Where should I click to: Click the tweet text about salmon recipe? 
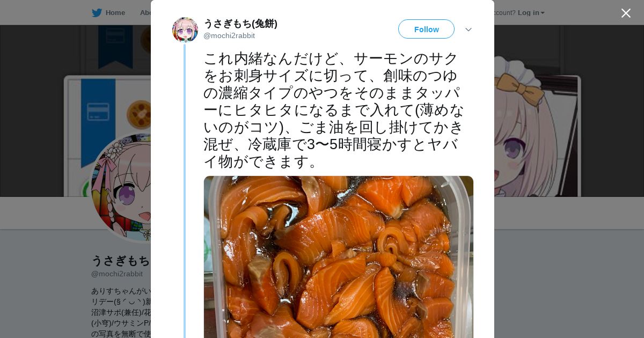tap(334, 110)
